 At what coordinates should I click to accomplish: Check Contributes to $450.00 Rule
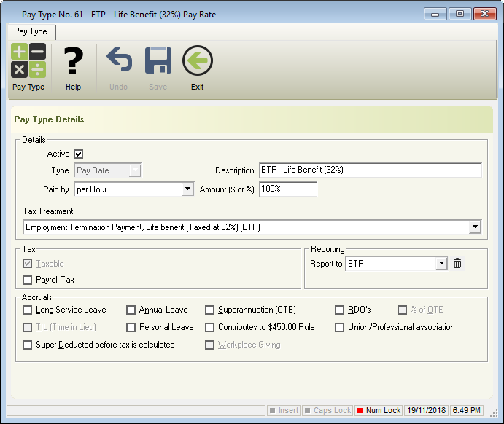tap(209, 327)
